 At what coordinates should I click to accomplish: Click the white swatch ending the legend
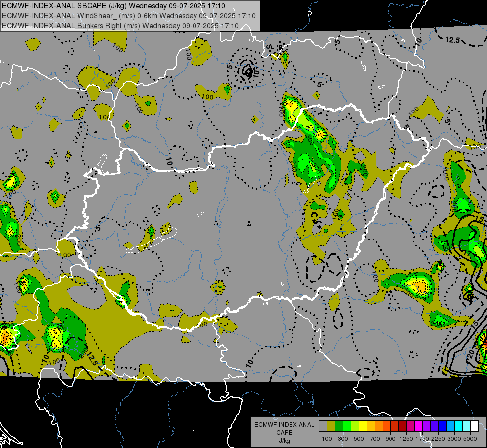pos(474,426)
